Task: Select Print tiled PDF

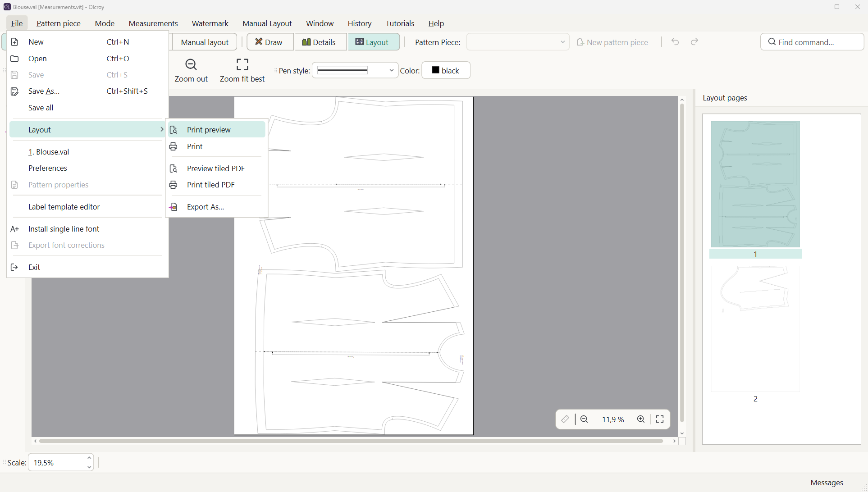Action: (x=217, y=185)
